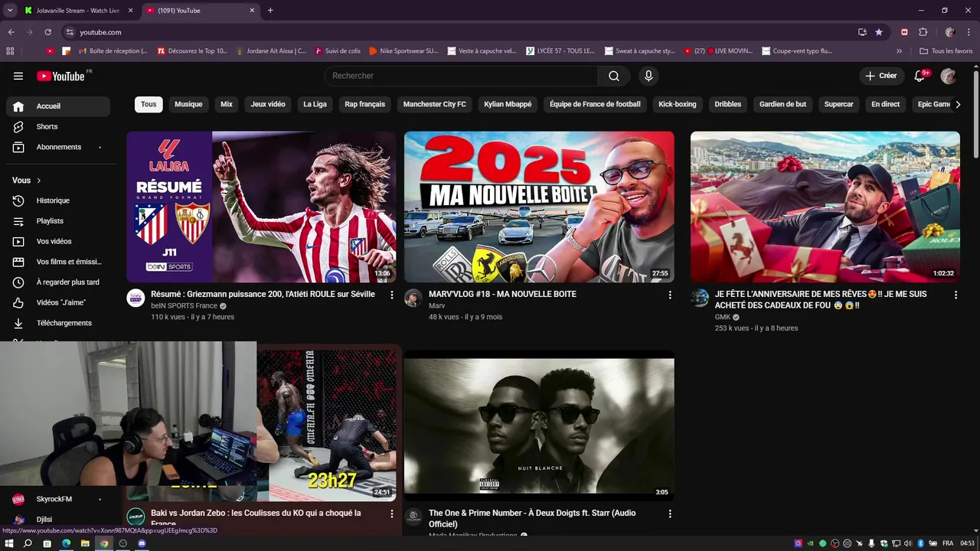Open Tous les favoris folder

946,51
